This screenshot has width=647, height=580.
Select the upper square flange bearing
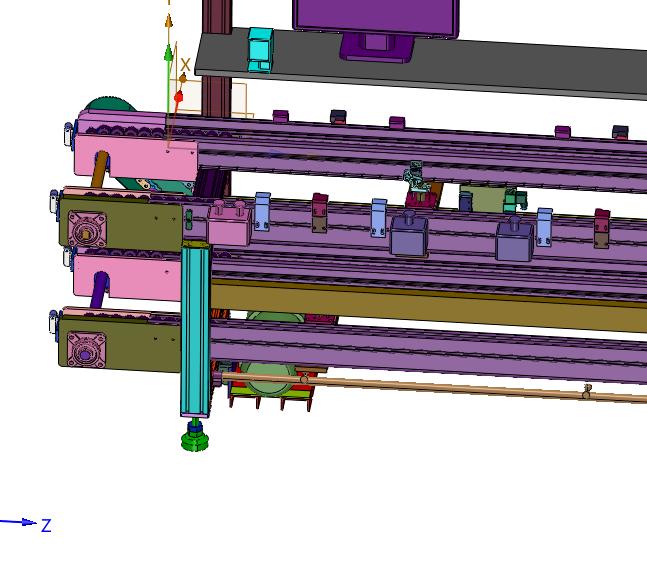pos(87,230)
